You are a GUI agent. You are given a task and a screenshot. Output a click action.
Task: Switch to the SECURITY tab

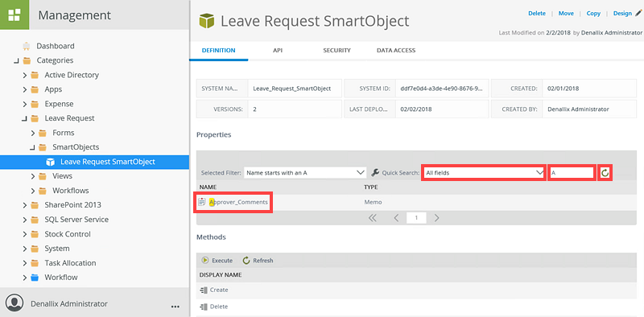point(336,51)
